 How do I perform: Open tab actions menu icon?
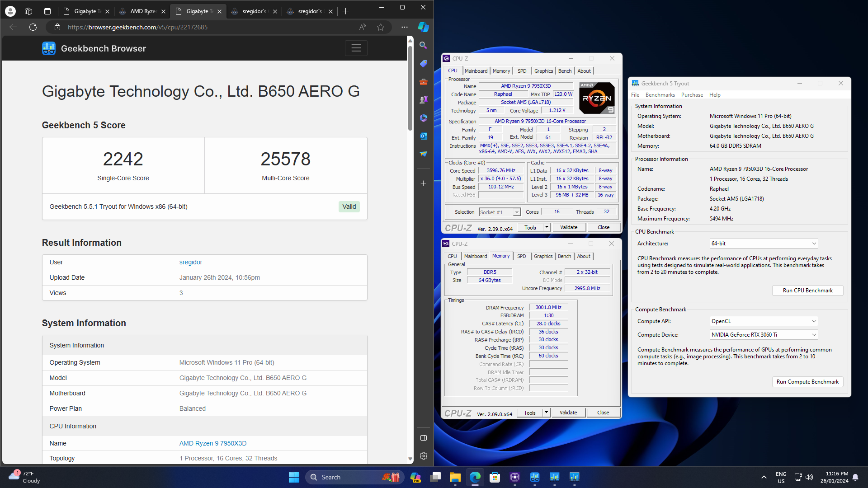(47, 11)
